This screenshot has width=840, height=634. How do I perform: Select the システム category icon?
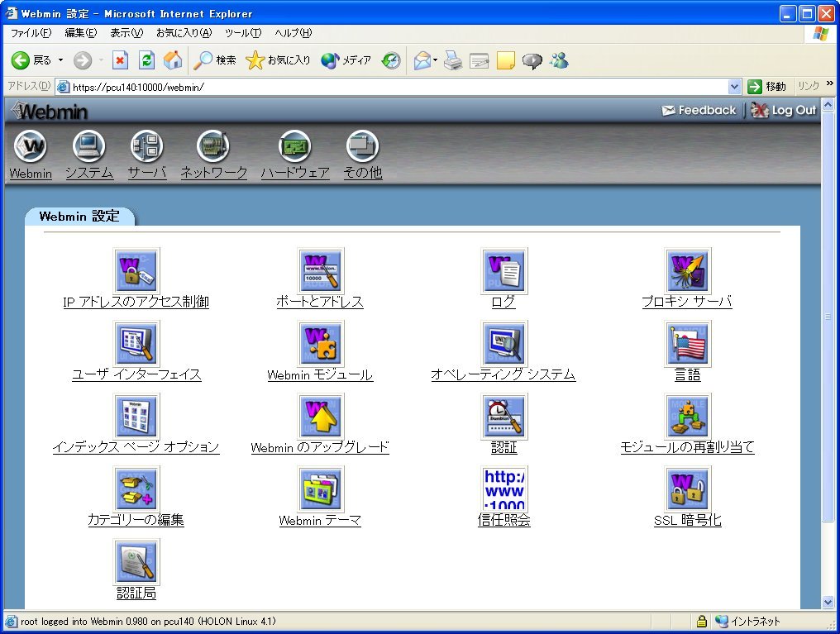point(89,145)
